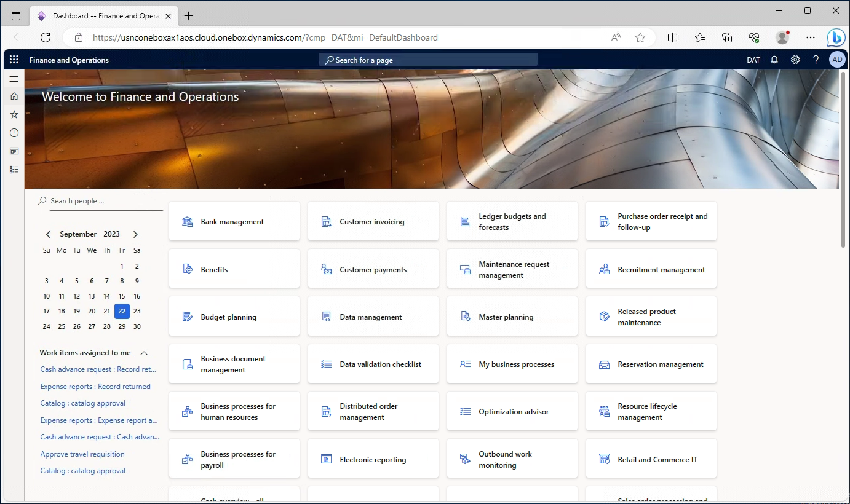Select the Dashboard browser tab
850x504 pixels.
104,16
